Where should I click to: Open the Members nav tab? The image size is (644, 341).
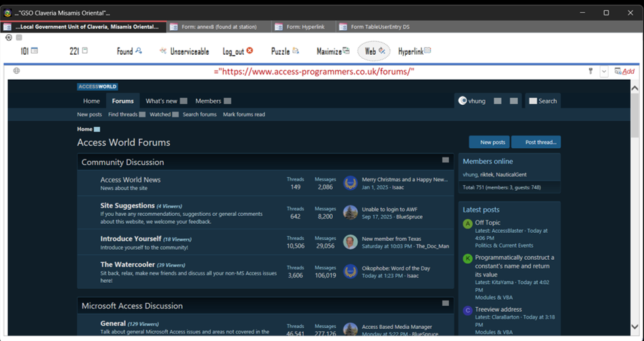tap(208, 101)
